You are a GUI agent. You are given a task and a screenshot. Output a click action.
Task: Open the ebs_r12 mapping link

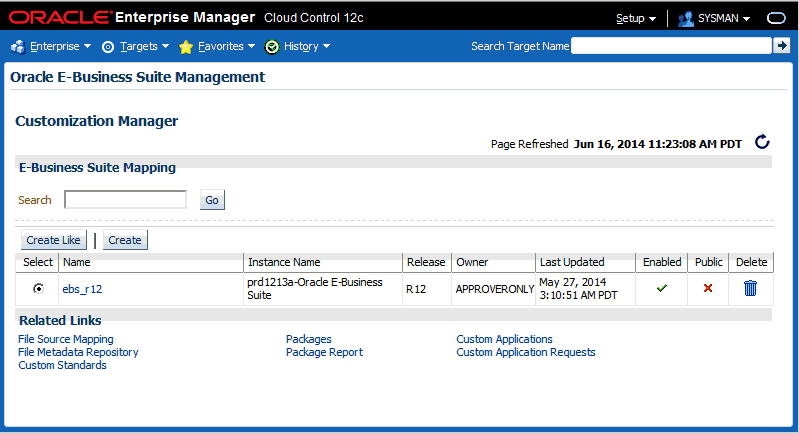[82, 289]
